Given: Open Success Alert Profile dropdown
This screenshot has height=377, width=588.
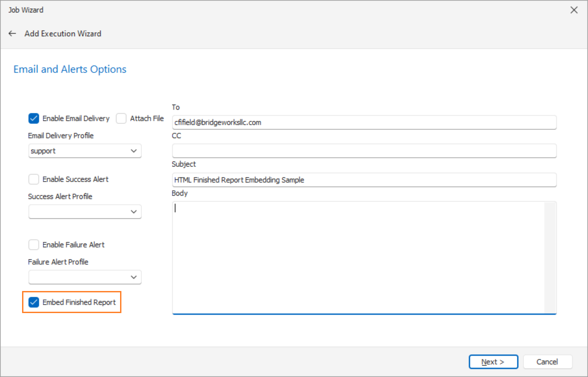Looking at the screenshot, I should pyautogui.click(x=85, y=212).
